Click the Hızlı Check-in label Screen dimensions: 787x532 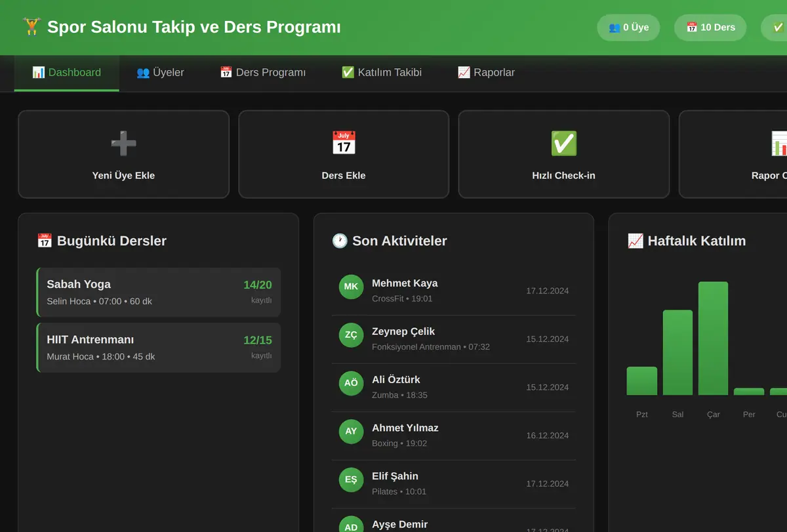pos(564,176)
